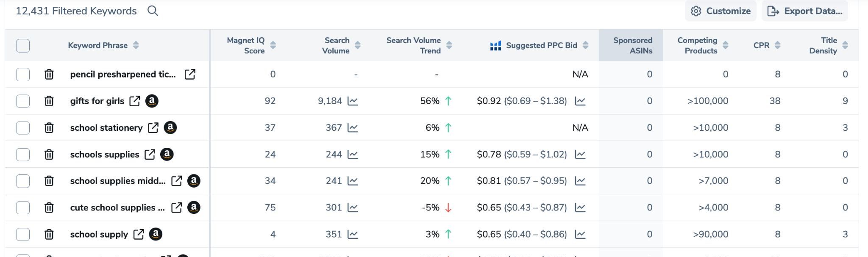Click the Export Data button

(804, 11)
